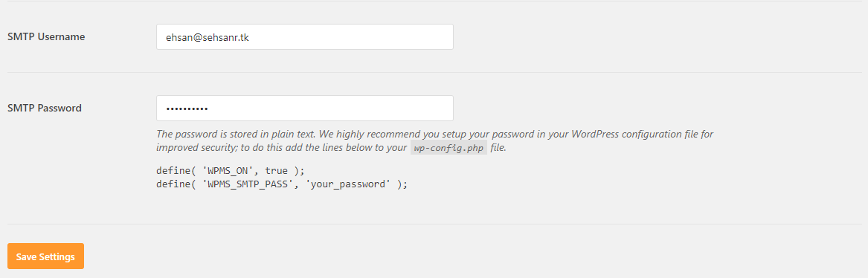Click the wp-config.php highlighted code tag
Image resolution: width=868 pixels, height=278 pixels.
[x=449, y=148]
